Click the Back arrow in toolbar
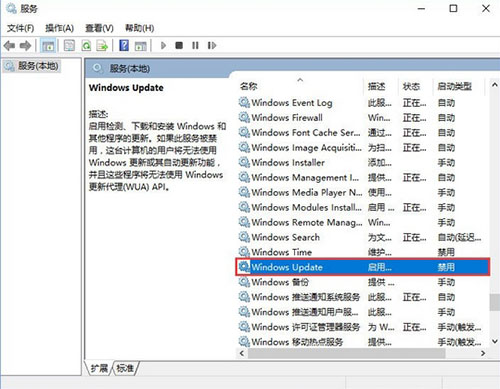Screen dimensions: 500x389 pos(9,45)
